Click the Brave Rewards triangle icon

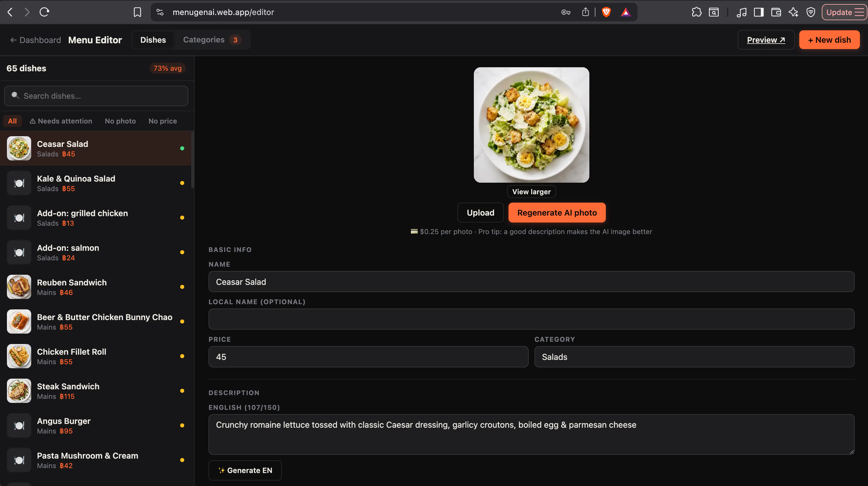pos(626,12)
